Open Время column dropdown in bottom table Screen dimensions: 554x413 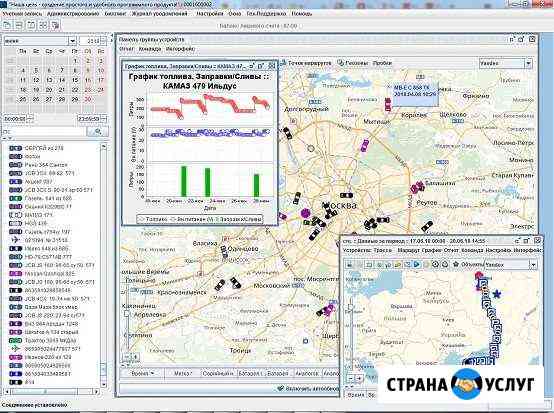[153, 373]
